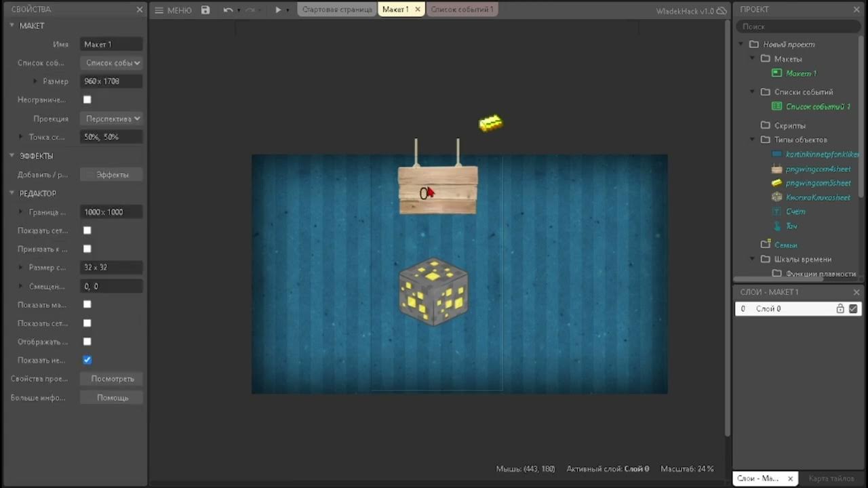
Task: Click the Скрипты folder icon
Action: point(766,125)
